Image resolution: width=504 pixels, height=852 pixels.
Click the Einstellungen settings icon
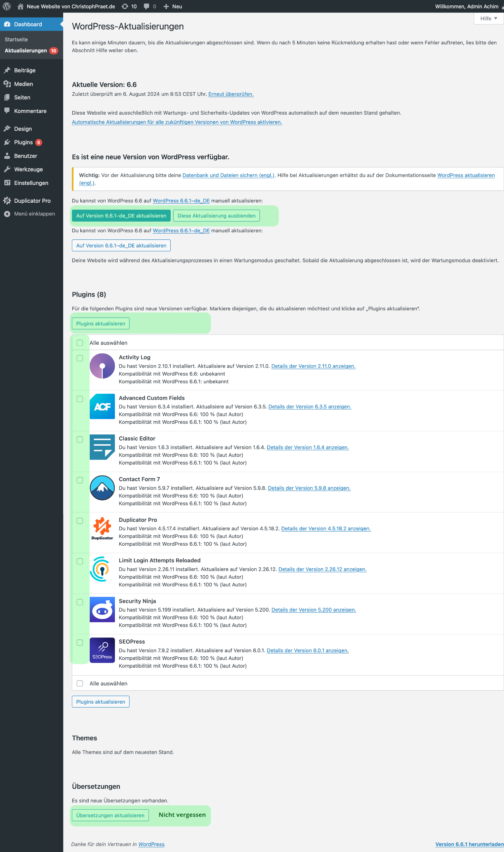(7, 183)
